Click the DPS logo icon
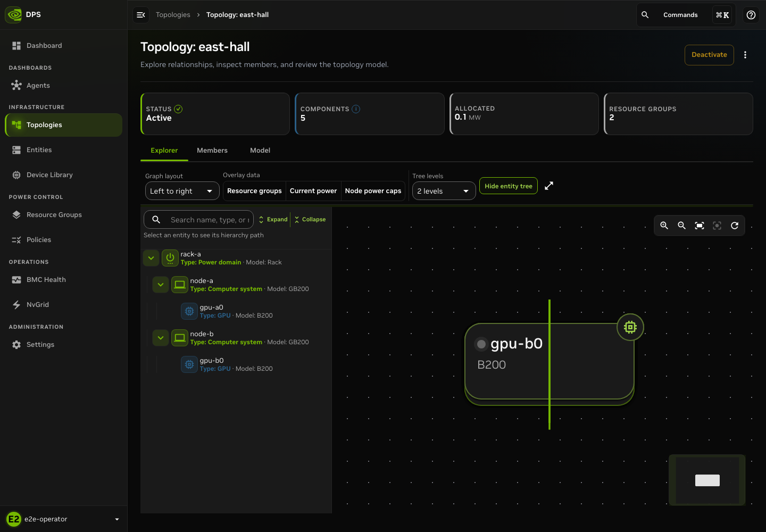This screenshot has width=766, height=532. pyautogui.click(x=14, y=14)
